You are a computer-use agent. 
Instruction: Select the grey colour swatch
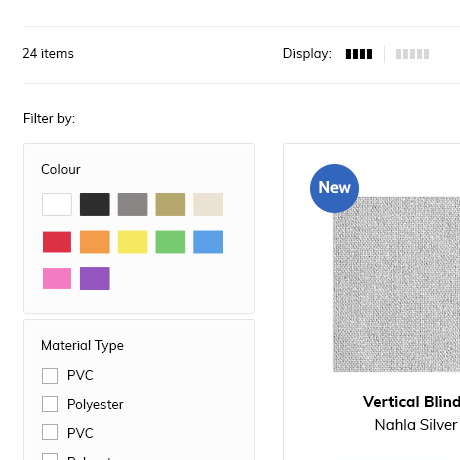(132, 204)
